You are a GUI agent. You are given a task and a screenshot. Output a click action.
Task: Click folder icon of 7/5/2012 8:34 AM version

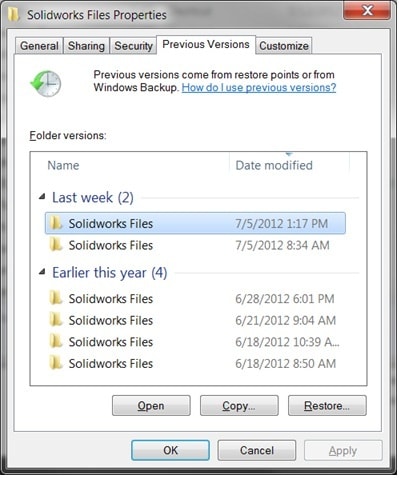55,245
